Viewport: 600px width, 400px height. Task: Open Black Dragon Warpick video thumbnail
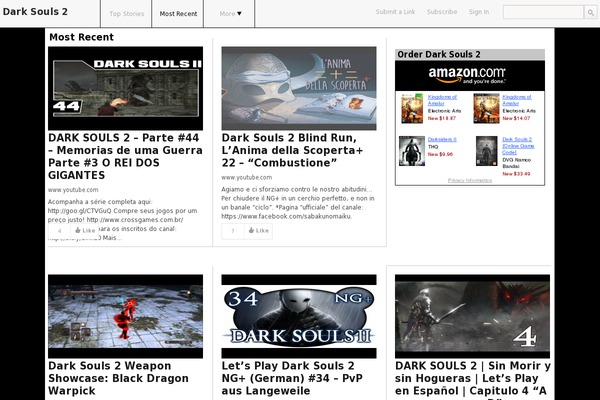[126, 316]
